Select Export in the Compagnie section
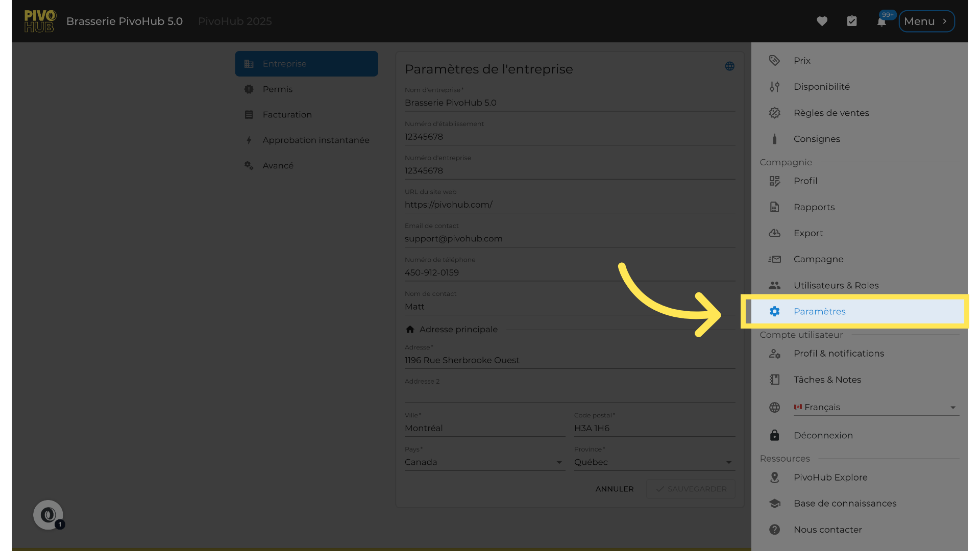The image size is (980, 551). 808,233
